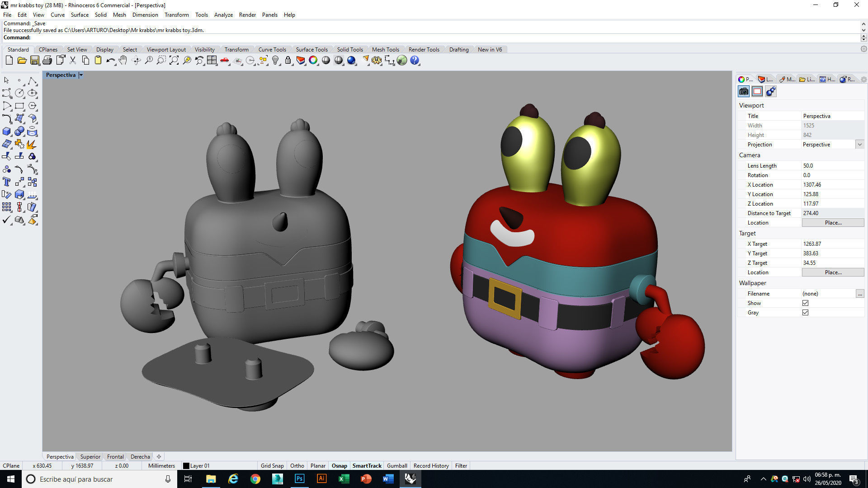Toggle Planar mode in the status bar

318,466
